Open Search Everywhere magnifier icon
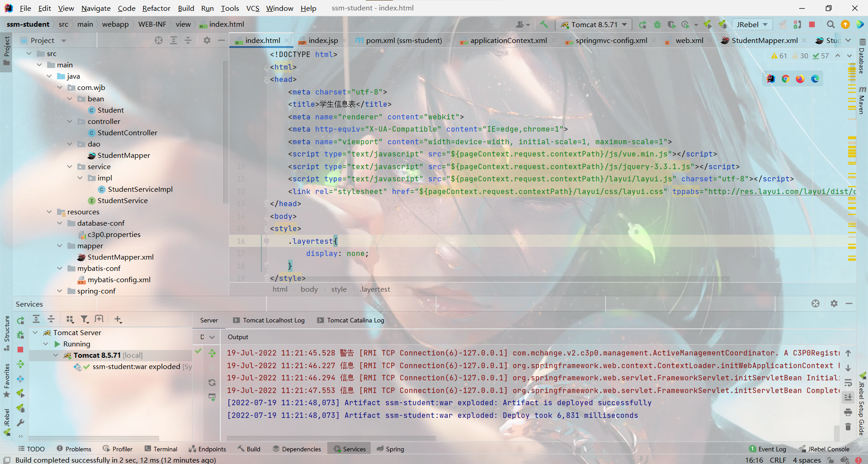The width and height of the screenshot is (868, 464). click(830, 24)
